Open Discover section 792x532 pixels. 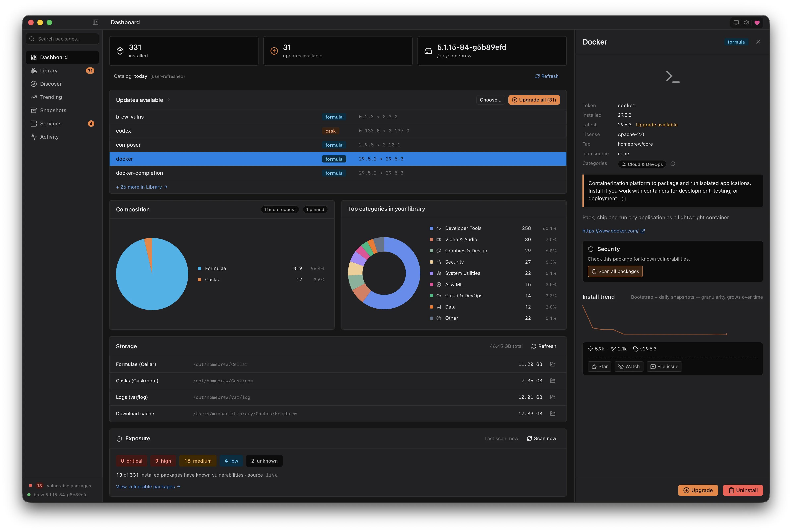[x=62, y=84]
